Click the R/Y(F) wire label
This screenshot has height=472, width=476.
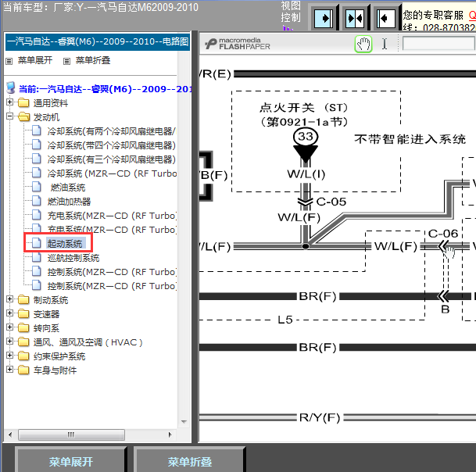[x=320, y=417]
